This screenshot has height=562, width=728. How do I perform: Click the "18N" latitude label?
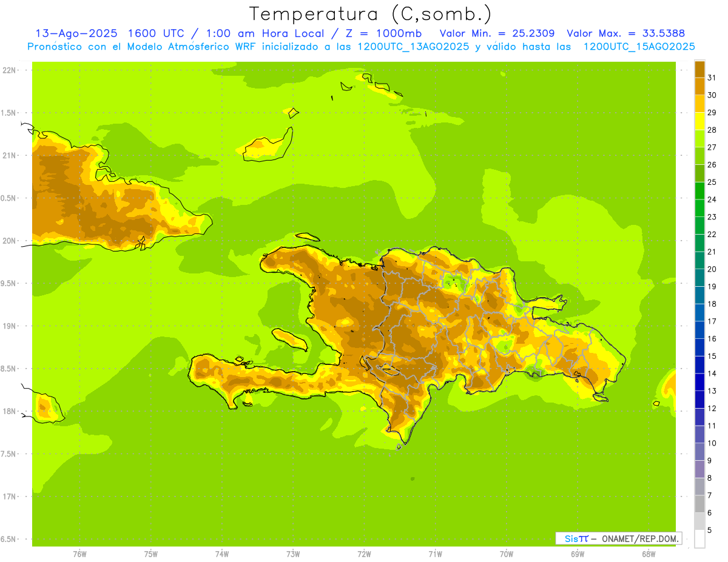(x=9, y=411)
